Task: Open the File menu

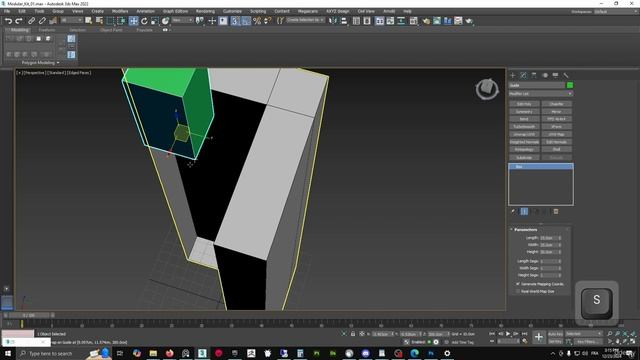Action: click(x=7, y=11)
